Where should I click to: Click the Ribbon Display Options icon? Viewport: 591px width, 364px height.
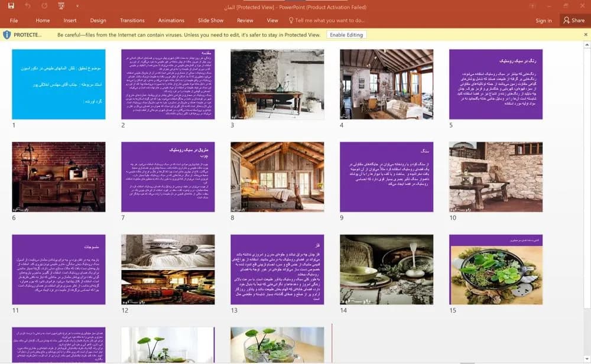(532, 6)
